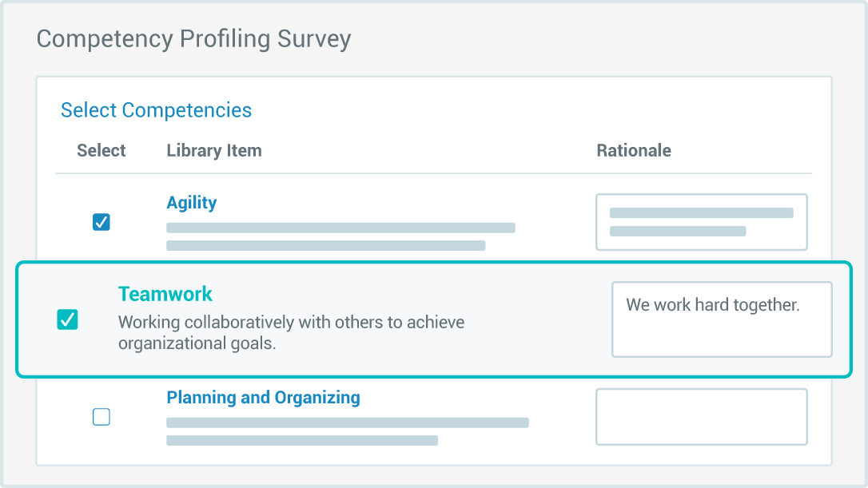Open the Agility competency link

(191, 202)
